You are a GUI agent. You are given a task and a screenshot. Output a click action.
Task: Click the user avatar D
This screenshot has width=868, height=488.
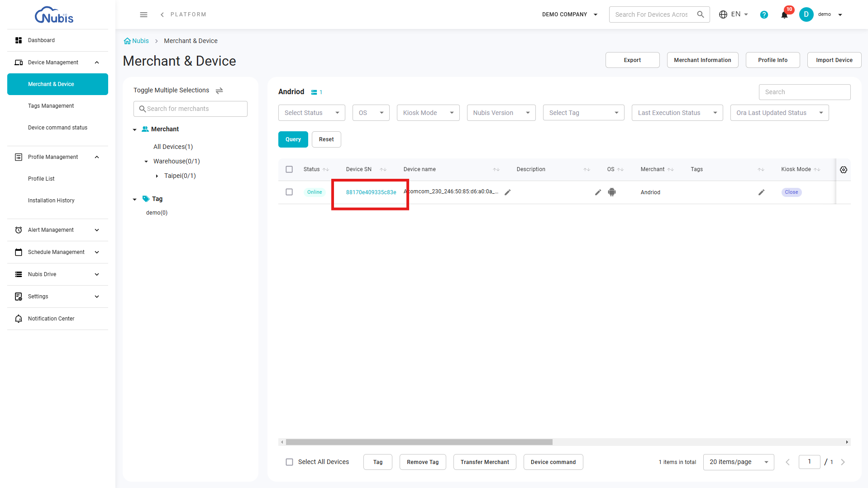[x=806, y=14]
